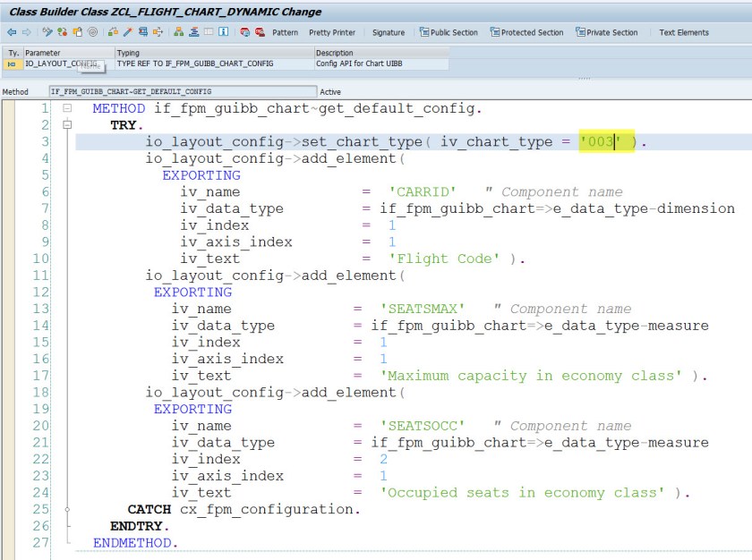This screenshot has height=560, width=752.
Task: Toggle the Signature display
Action: (388, 32)
